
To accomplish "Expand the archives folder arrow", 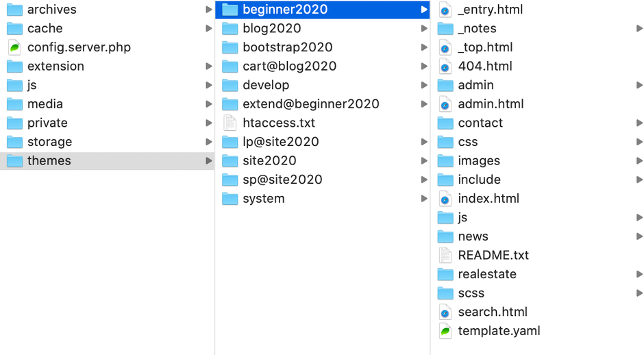I will pos(209,10).
